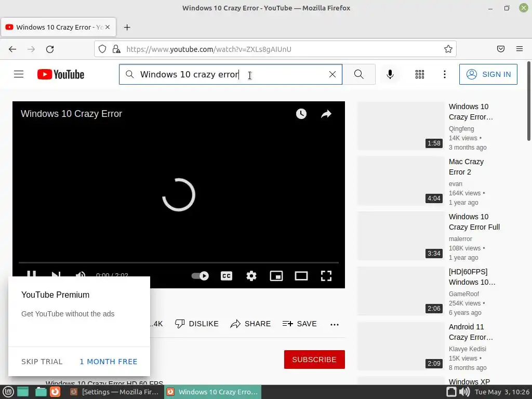Click the red SUBSCRIBE button
The height and width of the screenshot is (399, 532).
click(x=314, y=360)
